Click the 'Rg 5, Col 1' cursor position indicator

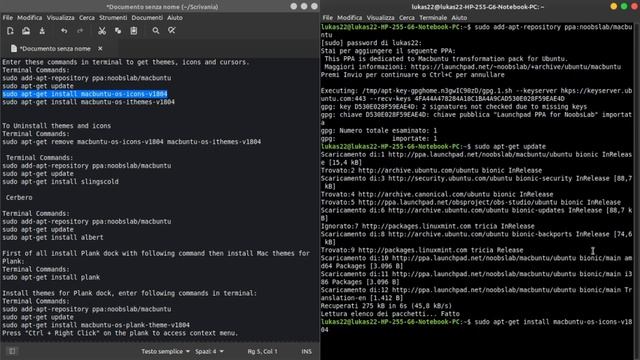tap(262, 351)
